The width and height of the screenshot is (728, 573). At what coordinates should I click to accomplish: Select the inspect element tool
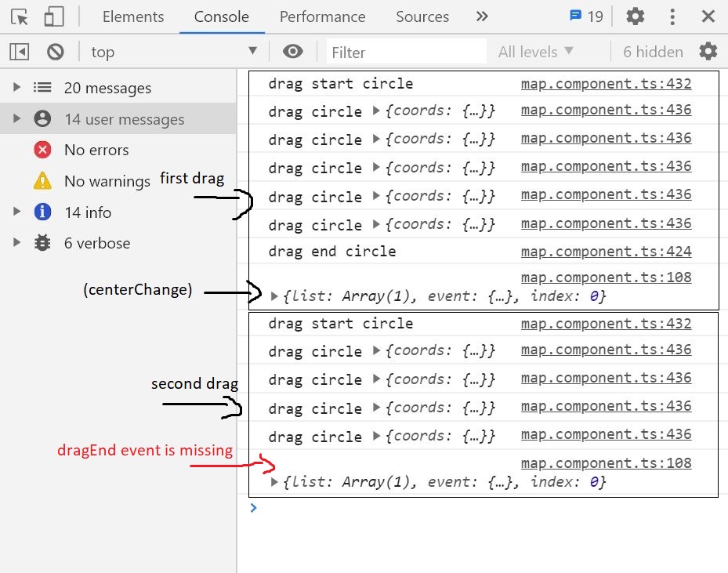pos(19,16)
